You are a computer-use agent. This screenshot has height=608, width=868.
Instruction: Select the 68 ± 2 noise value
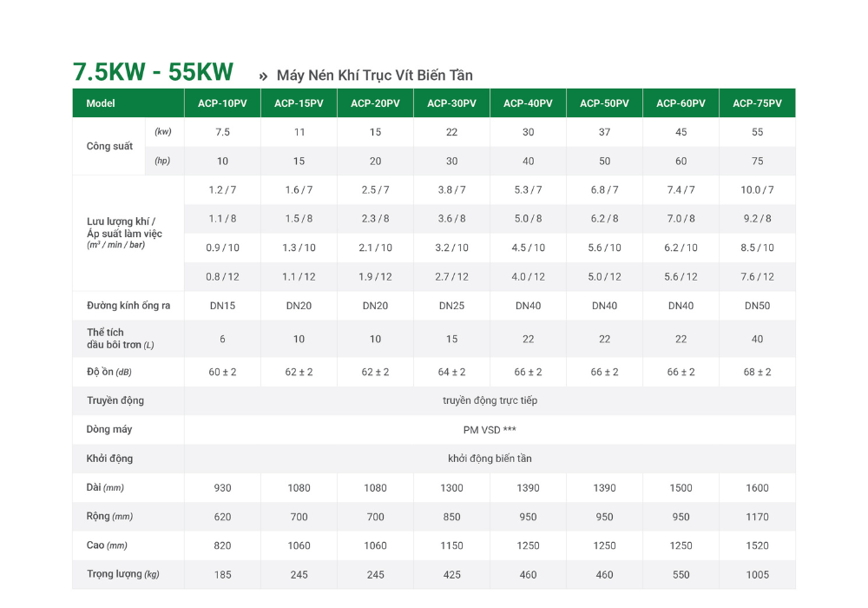pyautogui.click(x=757, y=372)
